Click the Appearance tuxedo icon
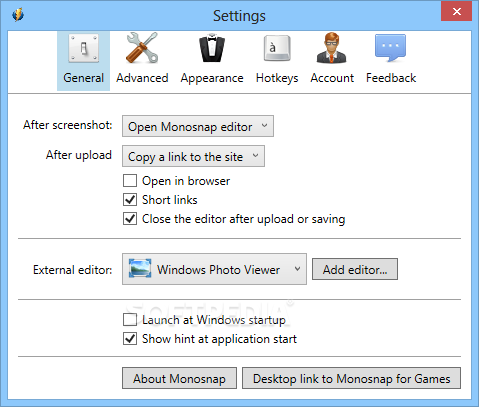Image resolution: width=479 pixels, height=407 pixels. (x=212, y=48)
